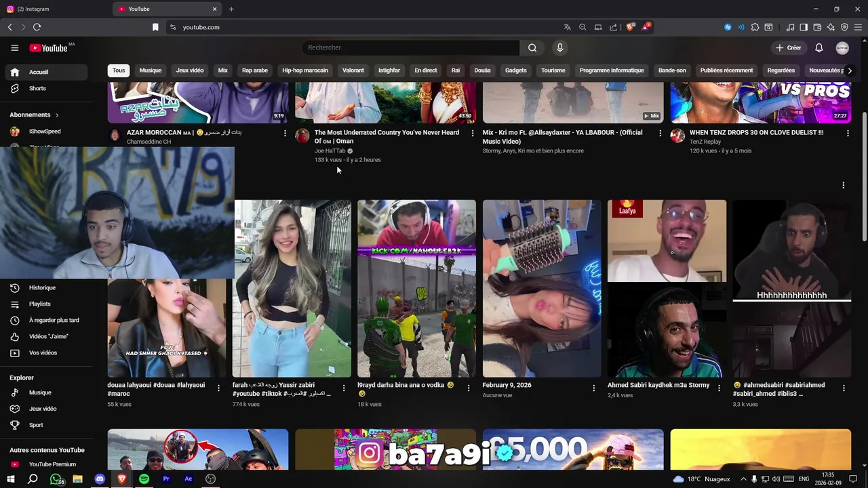This screenshot has height=488, width=868.
Task: Open options for #ahmedsabiri #sabiriahmed short
Action: pos(844,388)
